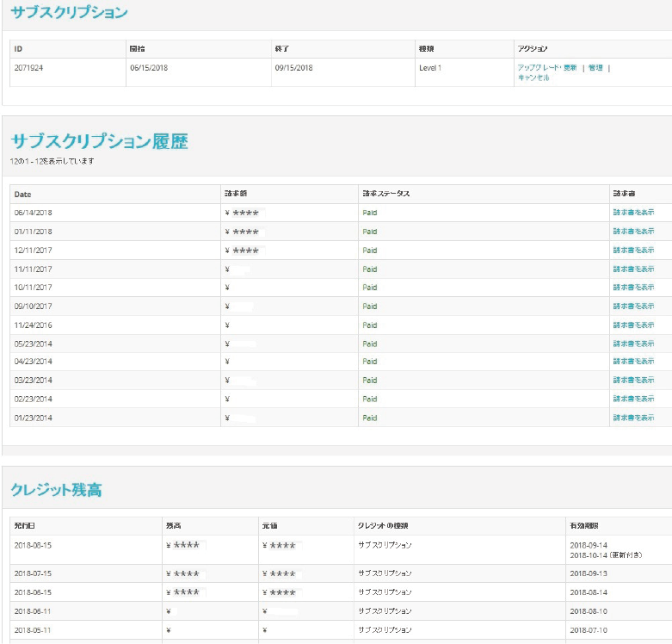Display invoice for 09/10/2017 payment

633,307
